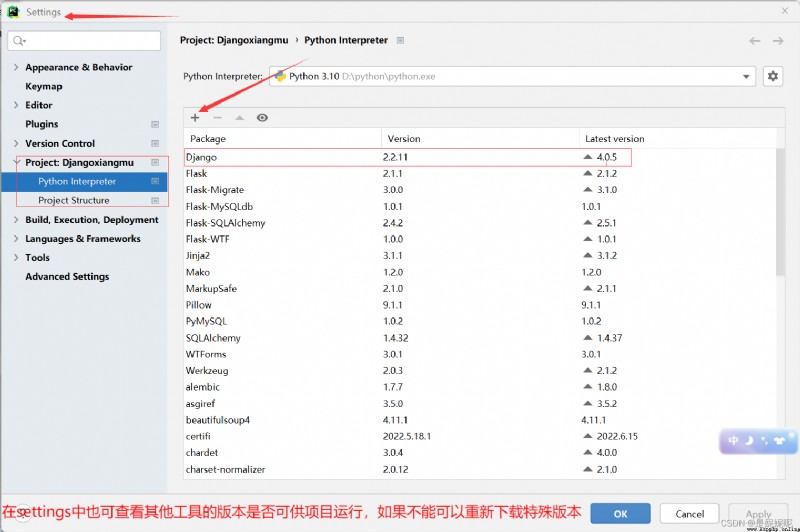Select the Flask-WTF package row
The width and height of the screenshot is (800, 532).
pos(480,239)
